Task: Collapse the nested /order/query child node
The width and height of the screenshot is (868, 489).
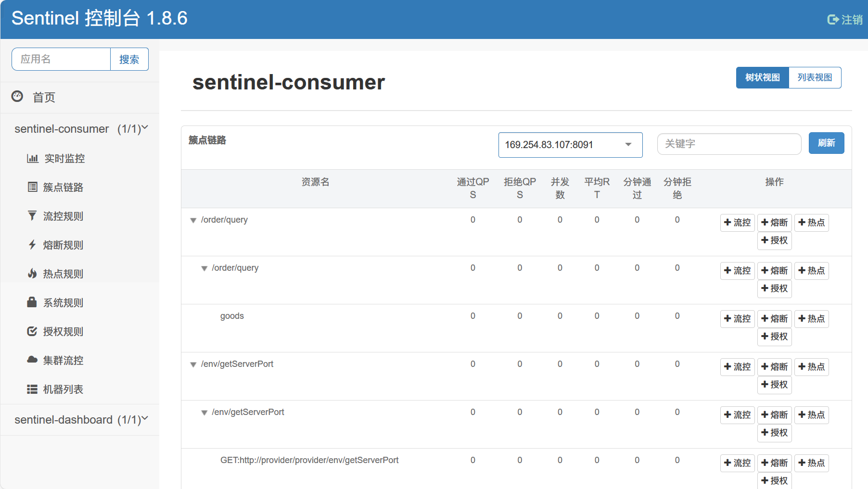Action: [x=204, y=268]
